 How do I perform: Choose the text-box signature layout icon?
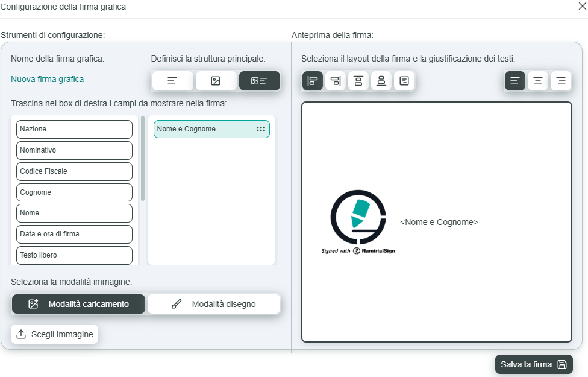[404, 81]
